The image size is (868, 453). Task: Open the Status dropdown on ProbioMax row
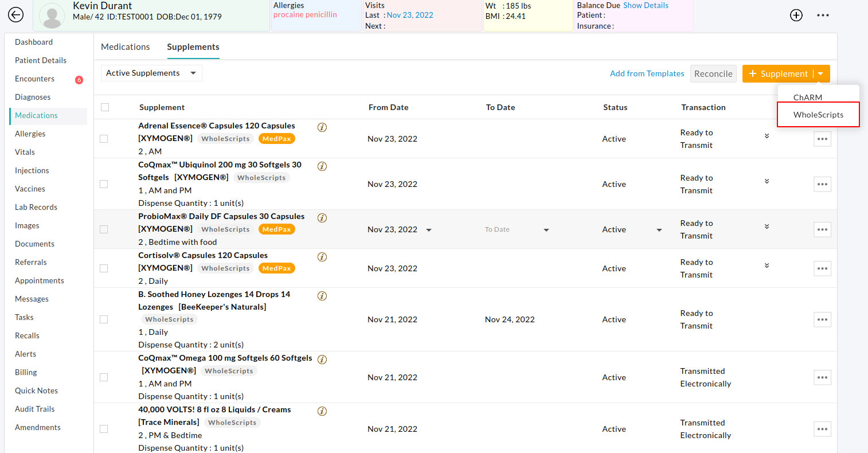658,229
